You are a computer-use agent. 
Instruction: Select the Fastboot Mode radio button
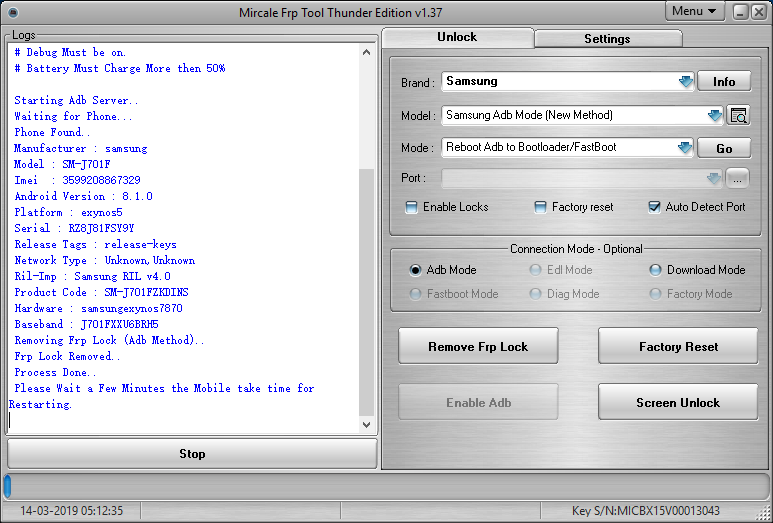pos(415,294)
